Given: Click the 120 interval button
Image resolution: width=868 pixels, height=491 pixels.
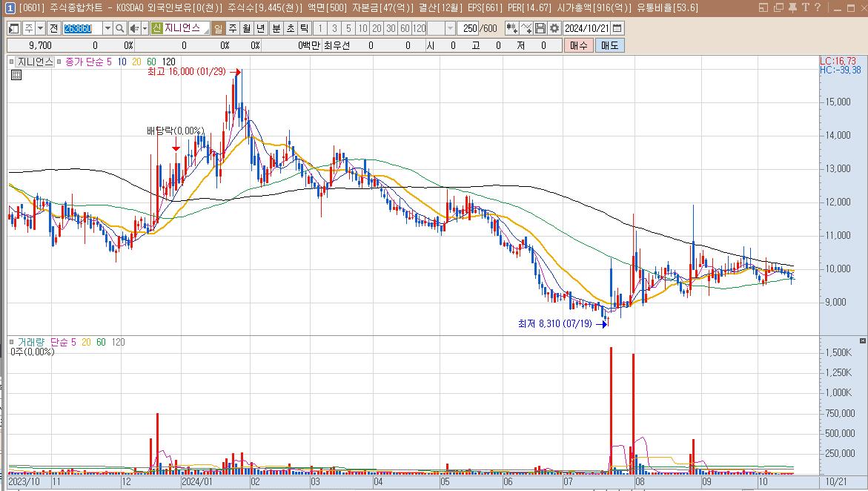Looking at the screenshot, I should (x=419, y=28).
